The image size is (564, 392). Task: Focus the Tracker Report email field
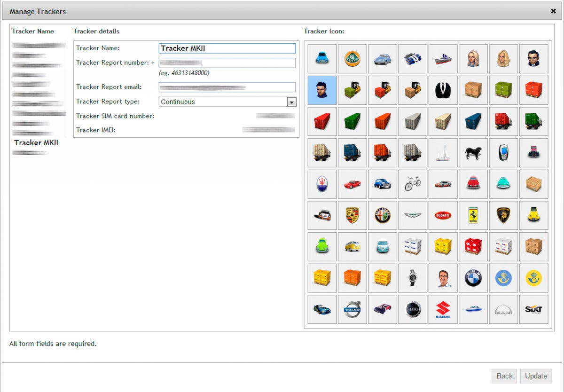tap(227, 87)
